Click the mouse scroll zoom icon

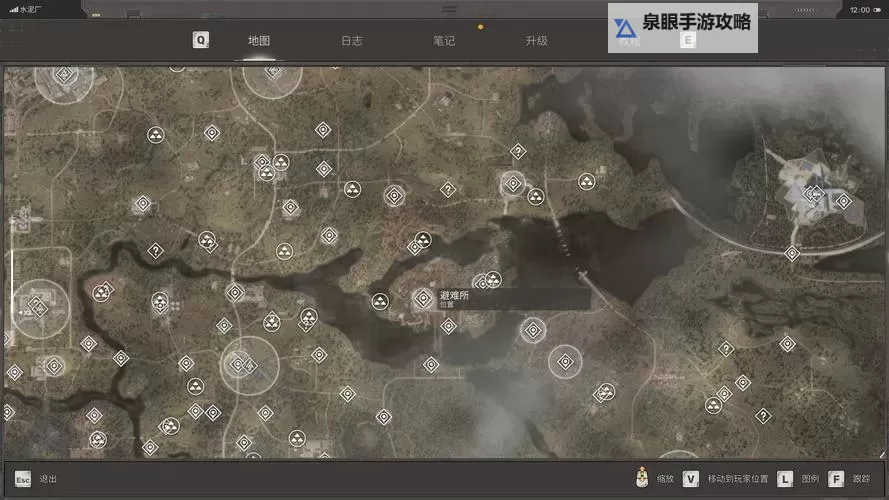(642, 477)
